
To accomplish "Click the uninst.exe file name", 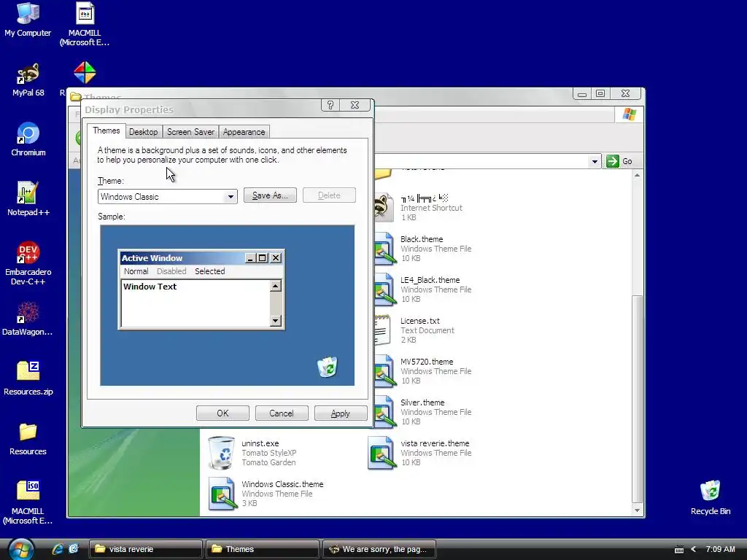I will pyautogui.click(x=260, y=443).
